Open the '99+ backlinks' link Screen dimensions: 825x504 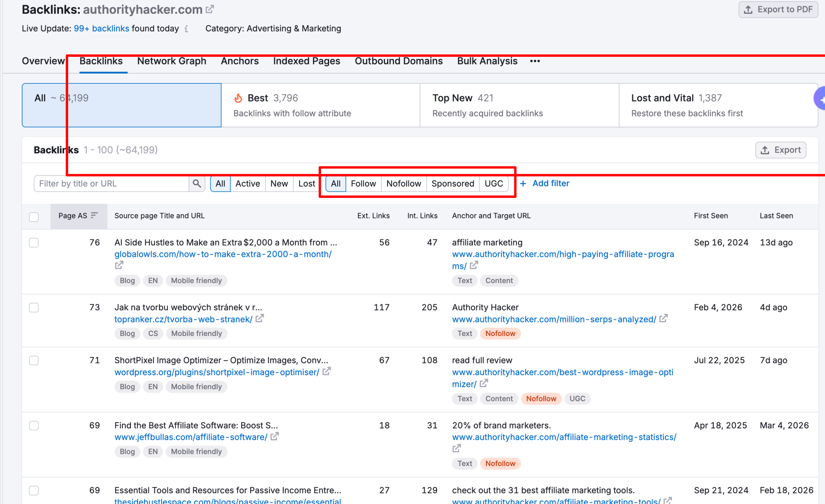101,28
